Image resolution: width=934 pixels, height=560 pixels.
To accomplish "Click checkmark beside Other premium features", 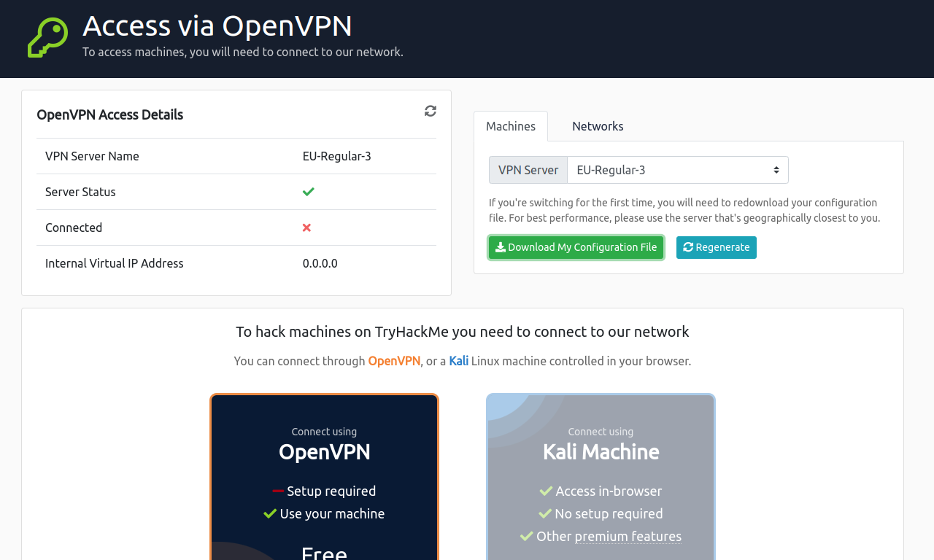I will click(527, 536).
